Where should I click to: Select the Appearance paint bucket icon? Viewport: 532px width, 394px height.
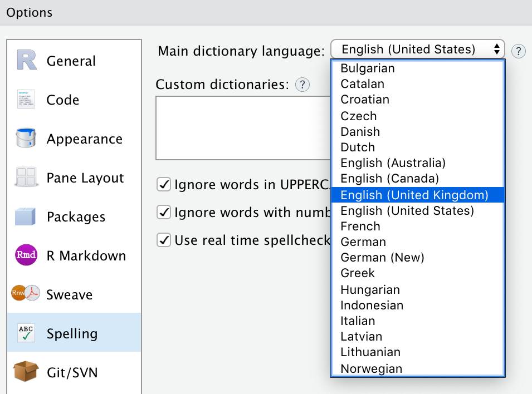[x=26, y=139]
